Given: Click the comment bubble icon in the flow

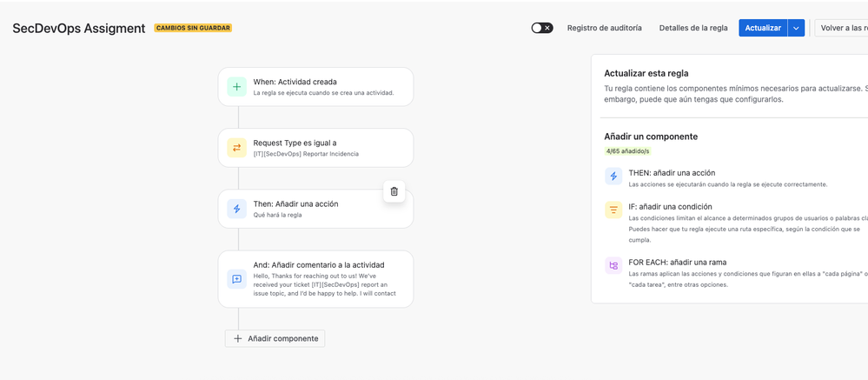Looking at the screenshot, I should [236, 279].
